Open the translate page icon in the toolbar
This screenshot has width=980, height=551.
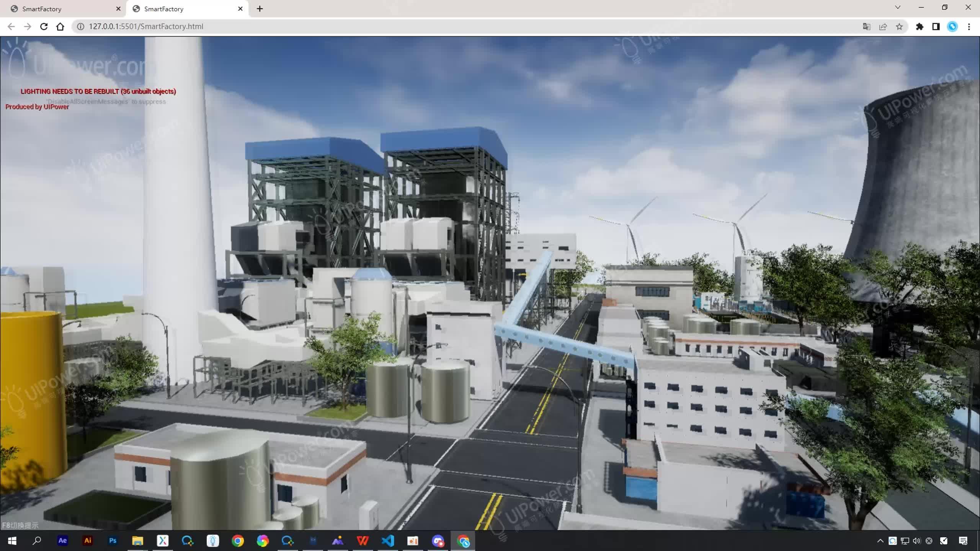866,26
